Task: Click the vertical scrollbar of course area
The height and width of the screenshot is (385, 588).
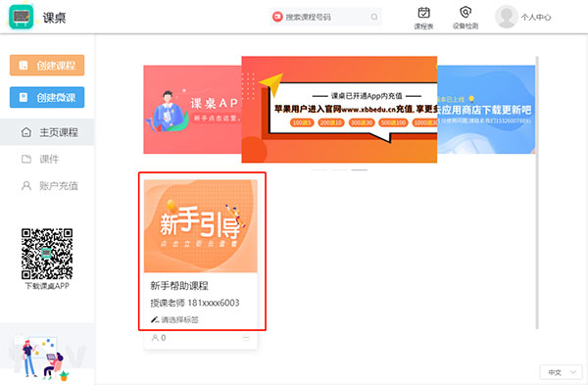Action: click(537, 193)
